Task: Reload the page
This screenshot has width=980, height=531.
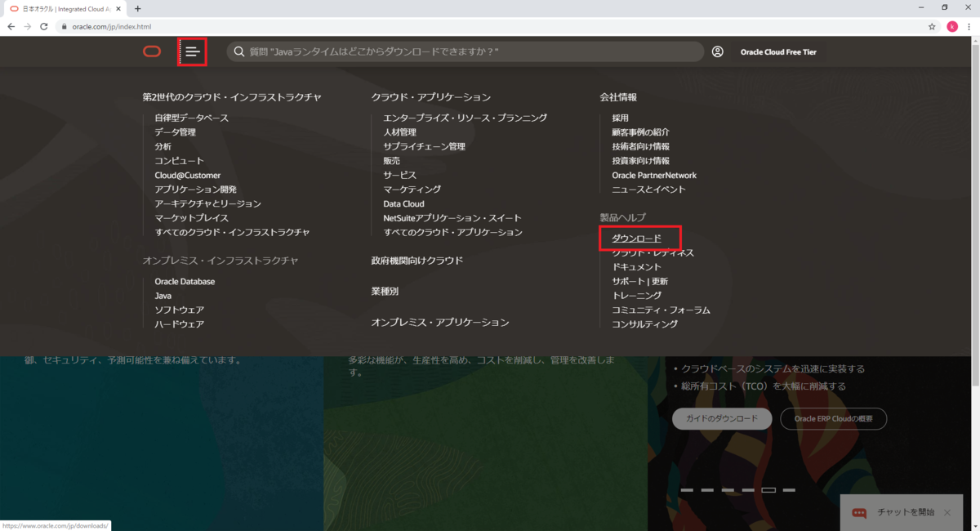Action: (x=46, y=26)
